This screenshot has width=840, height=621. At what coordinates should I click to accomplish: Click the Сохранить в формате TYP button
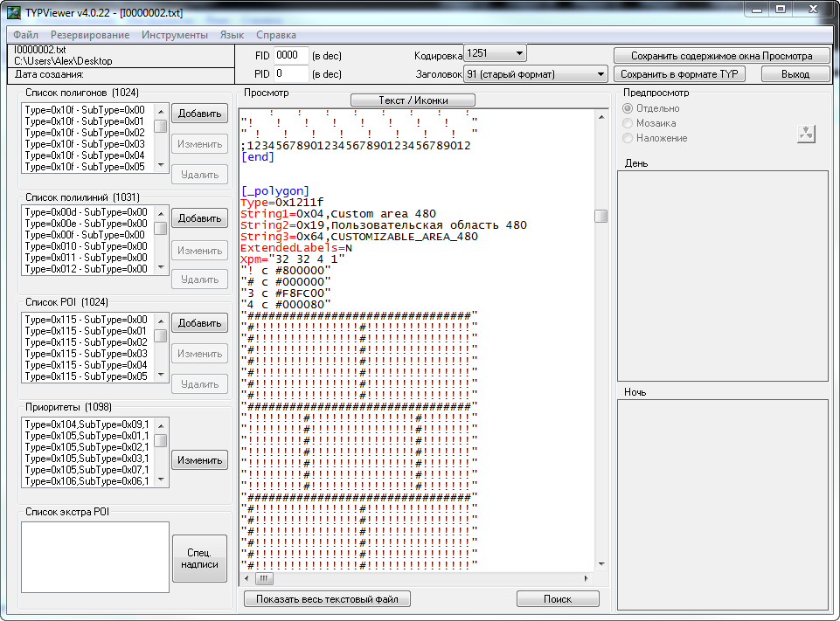click(x=679, y=74)
